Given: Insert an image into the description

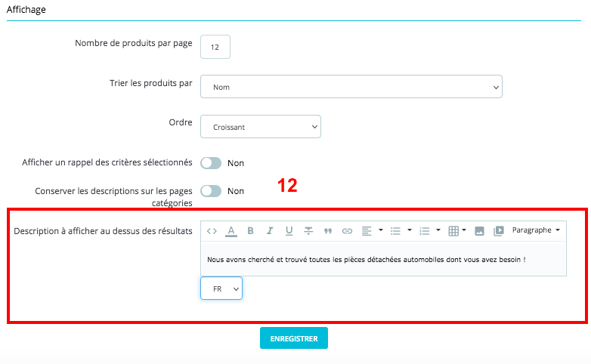Looking at the screenshot, I should 479,231.
